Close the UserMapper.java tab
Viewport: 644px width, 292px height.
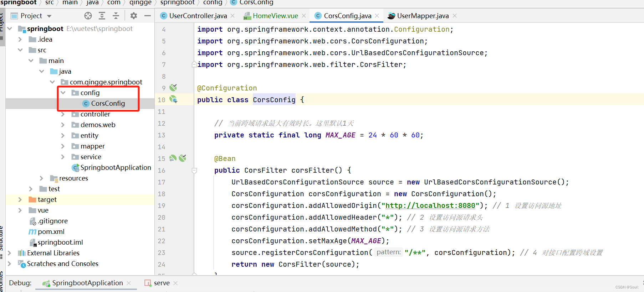[455, 16]
